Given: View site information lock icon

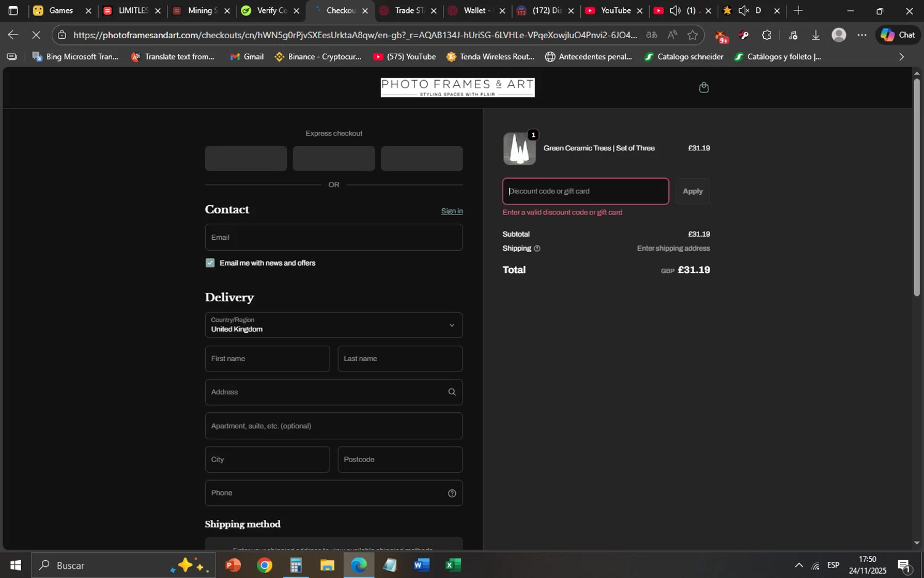Looking at the screenshot, I should [62, 35].
